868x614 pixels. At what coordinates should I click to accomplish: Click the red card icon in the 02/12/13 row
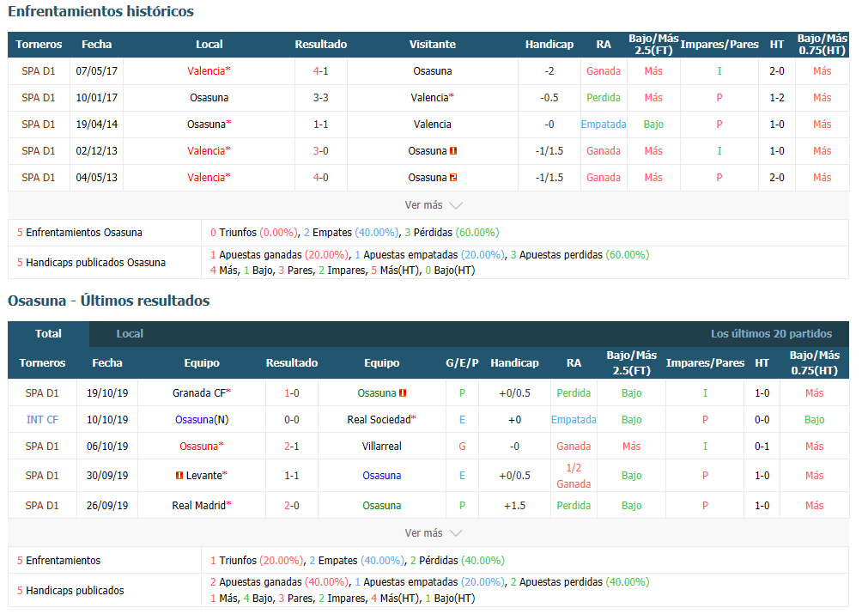(453, 150)
